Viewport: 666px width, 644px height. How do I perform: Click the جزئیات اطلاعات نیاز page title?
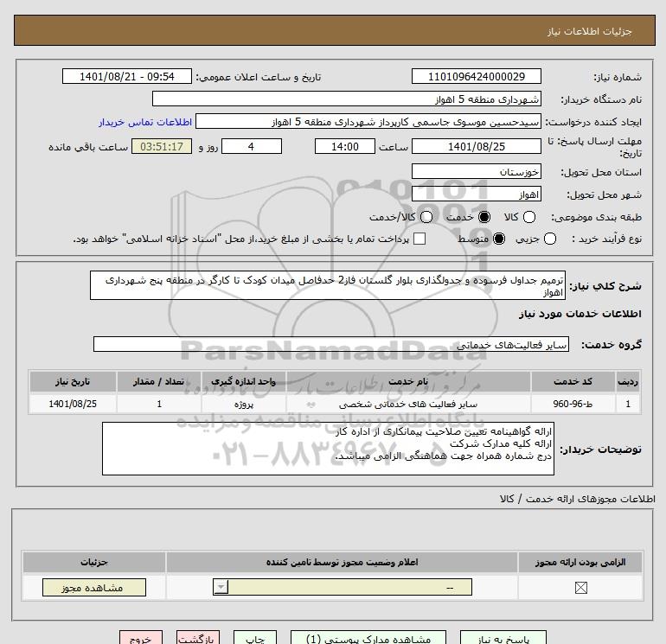(590, 31)
